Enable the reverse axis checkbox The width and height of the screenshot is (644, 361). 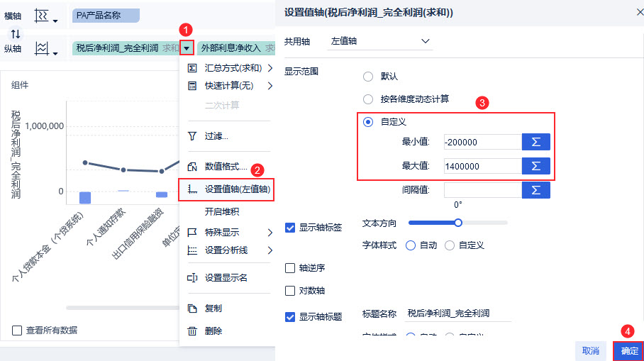(x=290, y=268)
